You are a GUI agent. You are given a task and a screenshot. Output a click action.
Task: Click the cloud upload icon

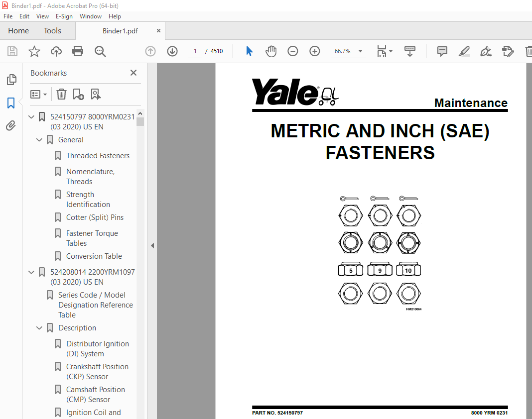tap(56, 51)
